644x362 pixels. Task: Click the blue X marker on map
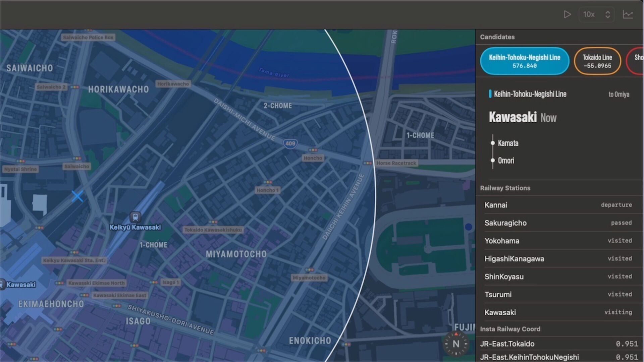[77, 196]
